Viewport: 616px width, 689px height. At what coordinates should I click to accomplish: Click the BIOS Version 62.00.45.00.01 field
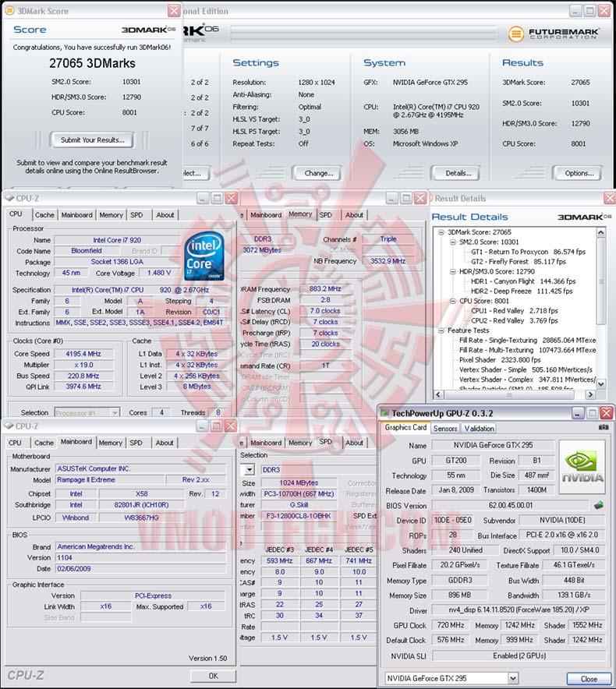[x=511, y=505]
